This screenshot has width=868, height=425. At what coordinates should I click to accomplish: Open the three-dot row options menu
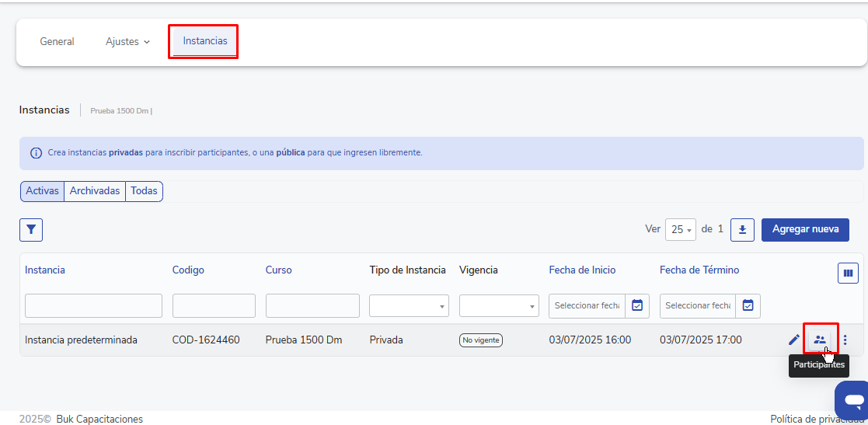(x=845, y=340)
